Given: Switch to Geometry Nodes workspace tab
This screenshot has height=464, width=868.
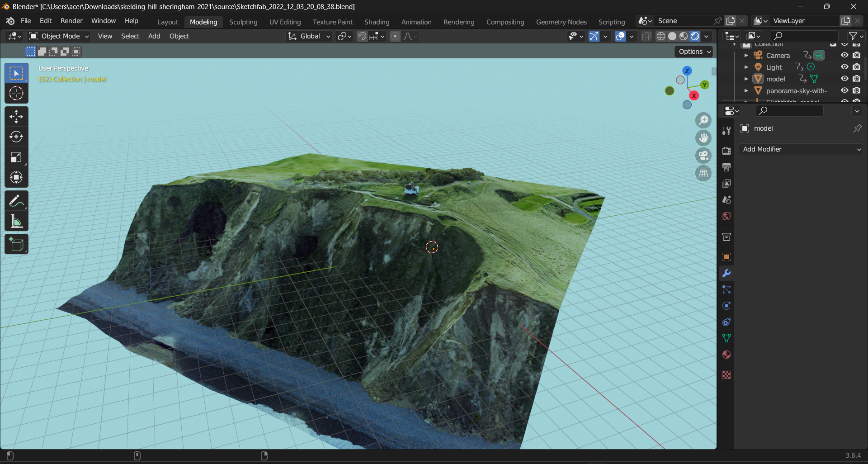Looking at the screenshot, I should [561, 22].
